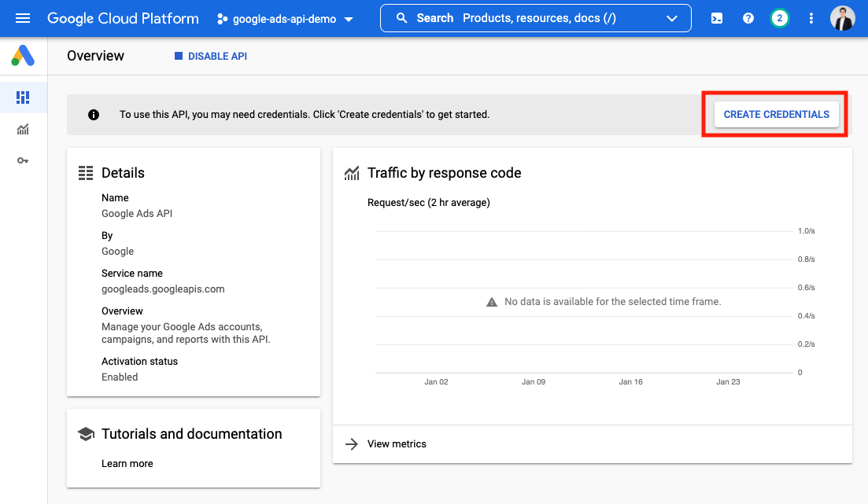Activate Cloud Shell terminal icon
The image size is (868, 504).
(717, 18)
